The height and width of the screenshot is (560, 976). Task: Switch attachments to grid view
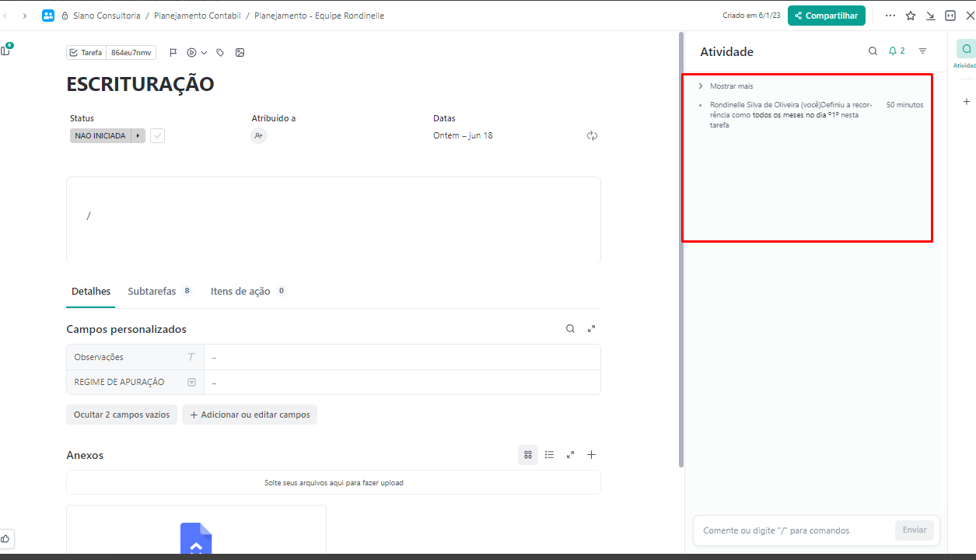tap(528, 455)
